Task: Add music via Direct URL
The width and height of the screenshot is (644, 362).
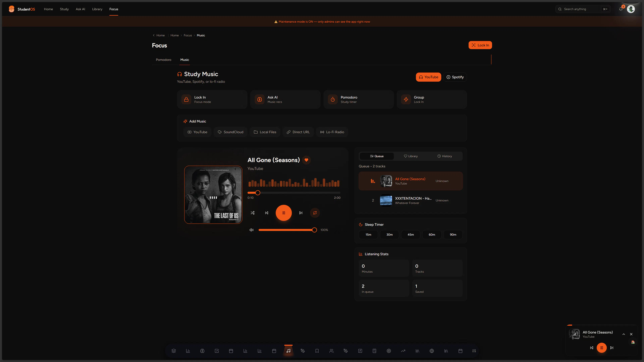Action: pos(298,132)
